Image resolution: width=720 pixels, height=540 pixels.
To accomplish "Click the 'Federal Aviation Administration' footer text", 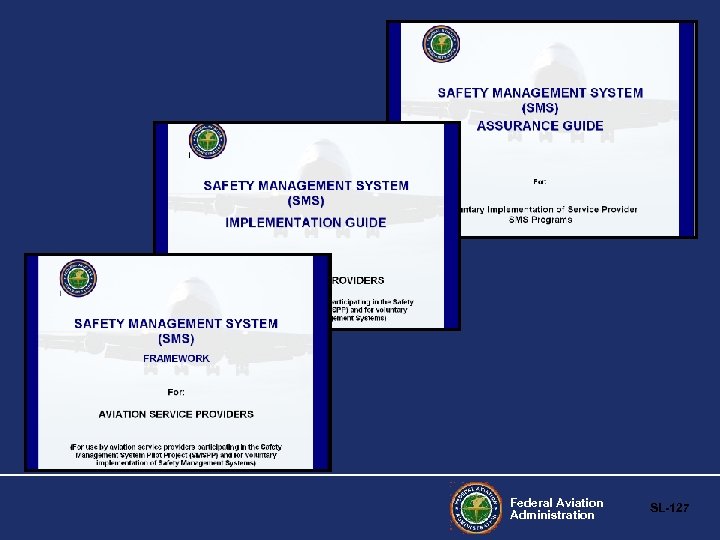I will (x=557, y=509).
